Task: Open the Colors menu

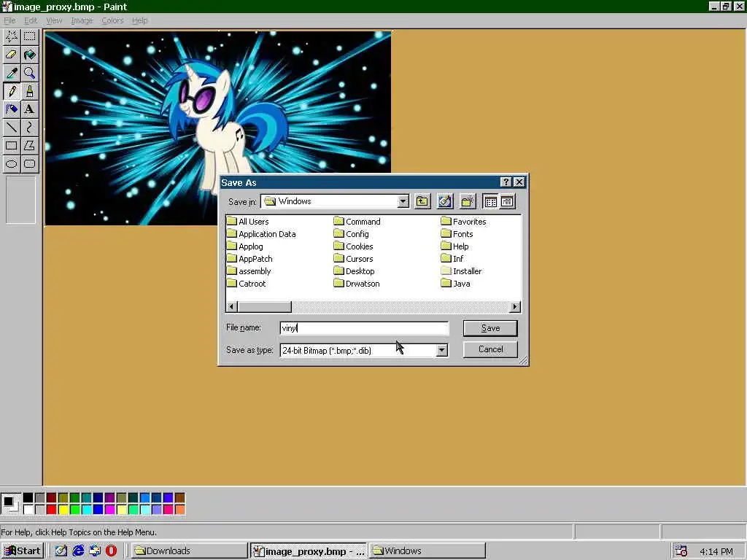Action: (x=112, y=20)
